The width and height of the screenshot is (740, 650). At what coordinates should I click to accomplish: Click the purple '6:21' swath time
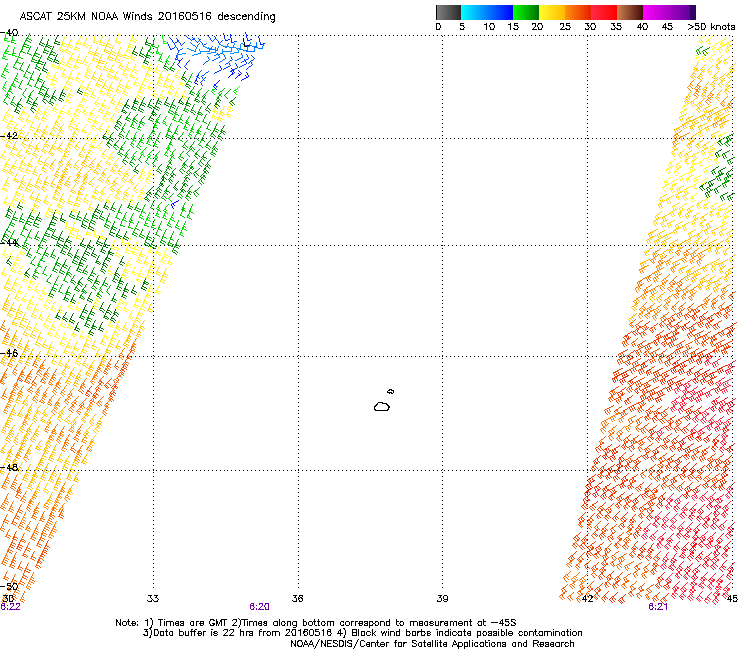point(658,607)
